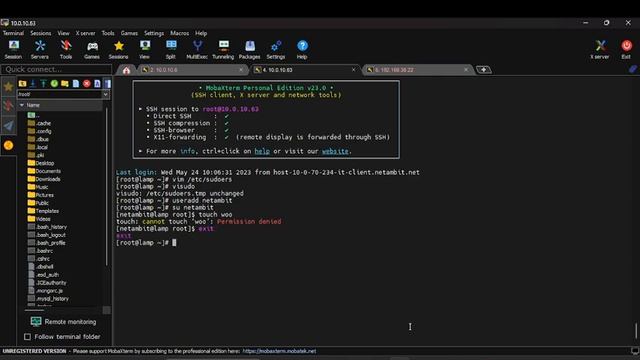The height and width of the screenshot is (360, 640).
Task: Open the X server menu
Action: [85, 33]
